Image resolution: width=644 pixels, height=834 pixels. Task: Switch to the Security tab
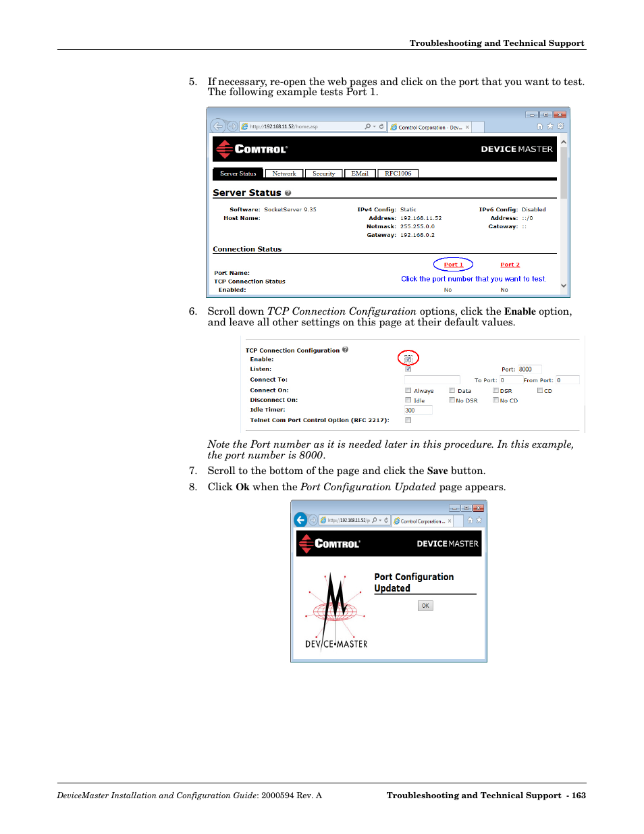324,174
